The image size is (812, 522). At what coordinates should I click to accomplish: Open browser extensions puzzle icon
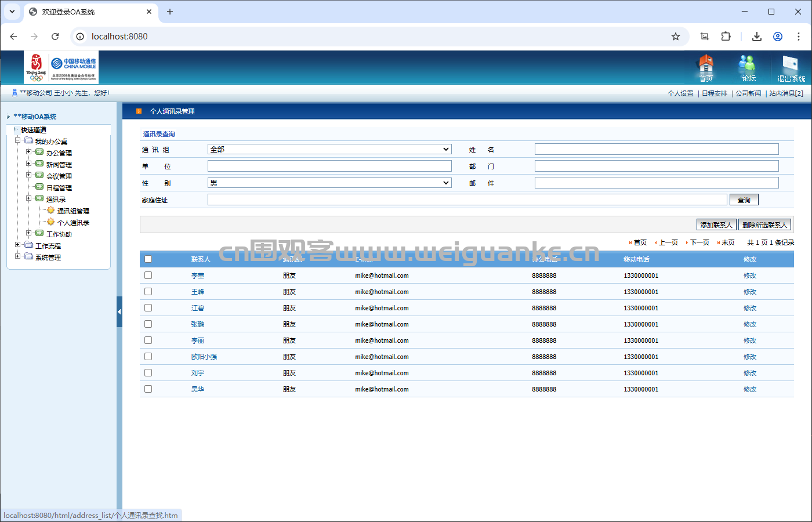coord(726,37)
